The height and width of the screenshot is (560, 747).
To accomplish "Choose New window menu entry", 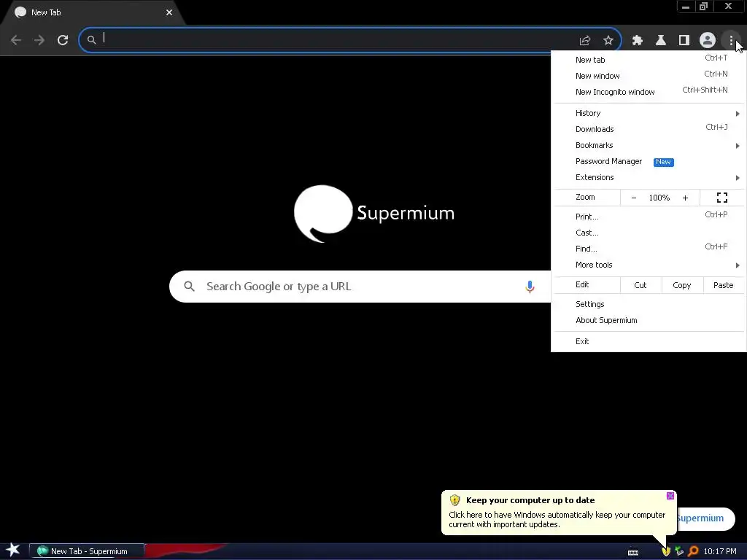I will 649,76.
